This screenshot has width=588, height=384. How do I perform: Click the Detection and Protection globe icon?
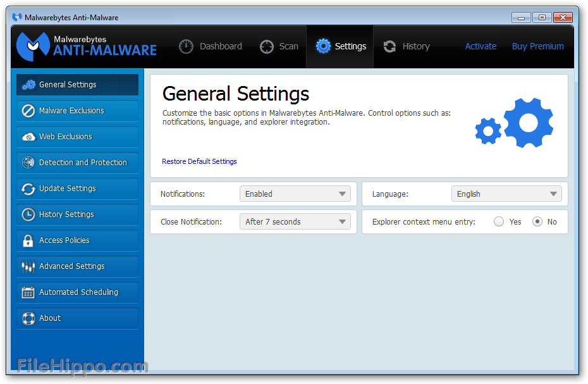coord(28,162)
